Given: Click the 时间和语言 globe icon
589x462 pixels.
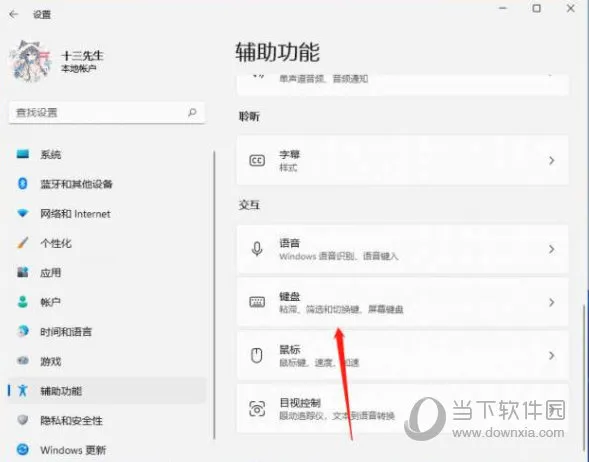Looking at the screenshot, I should coord(23,331).
